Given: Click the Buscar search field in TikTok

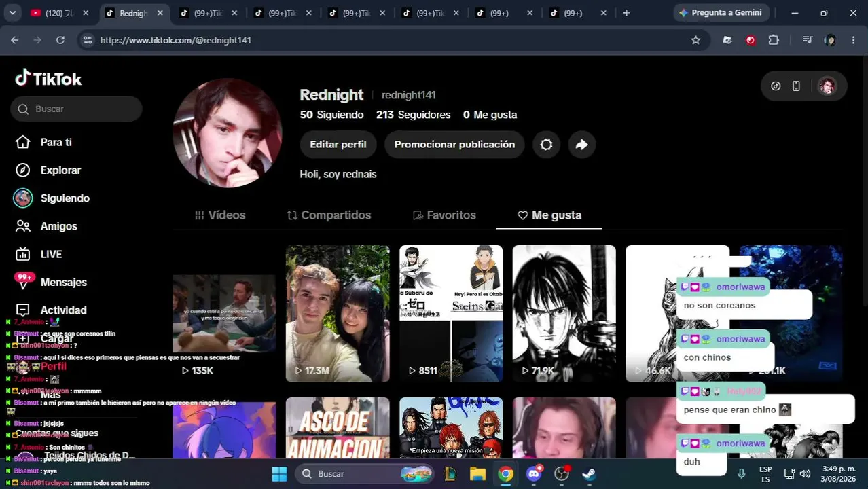Looking at the screenshot, I should point(76,109).
